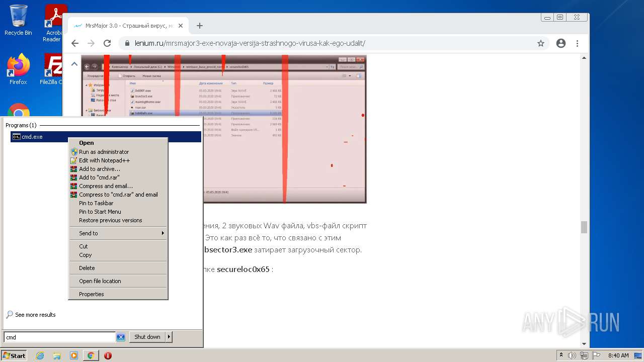Open Windows Explorer from the taskbar

click(x=57, y=355)
